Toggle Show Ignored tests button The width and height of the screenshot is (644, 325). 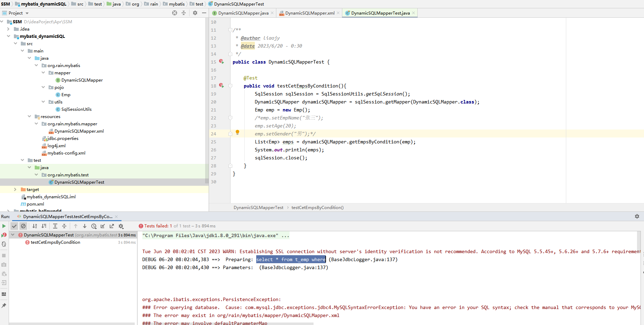23,226
